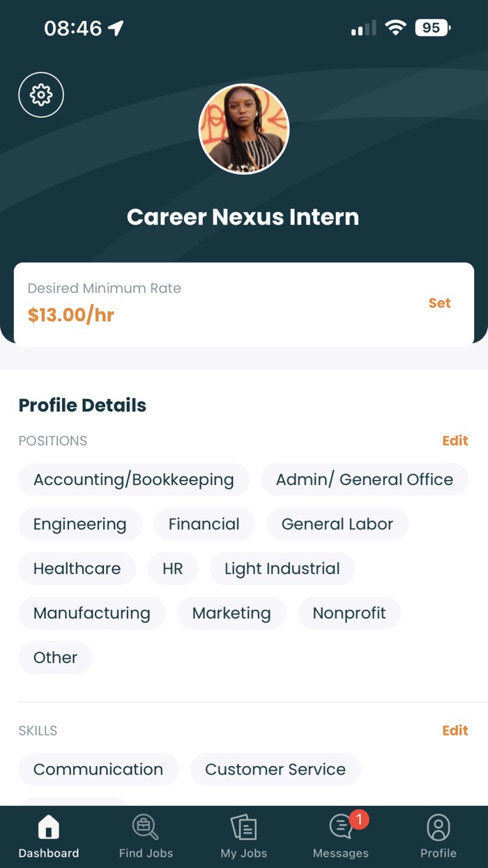The image size is (488, 868).
Task: Tap the 95 battery indicator
Action: point(430,27)
